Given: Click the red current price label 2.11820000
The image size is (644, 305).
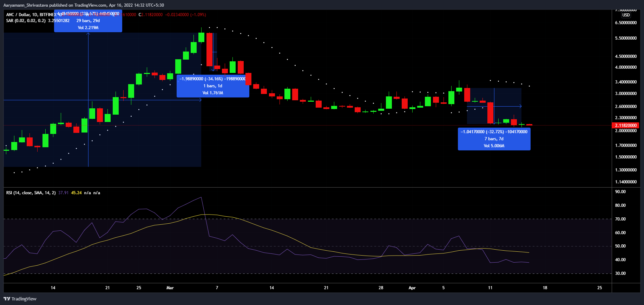Looking at the screenshot, I should pos(625,126).
